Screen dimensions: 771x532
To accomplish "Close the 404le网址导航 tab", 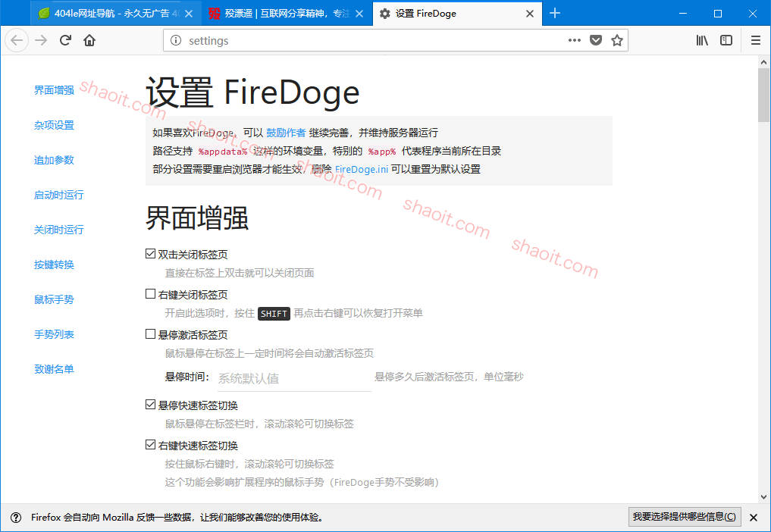I will coord(188,14).
